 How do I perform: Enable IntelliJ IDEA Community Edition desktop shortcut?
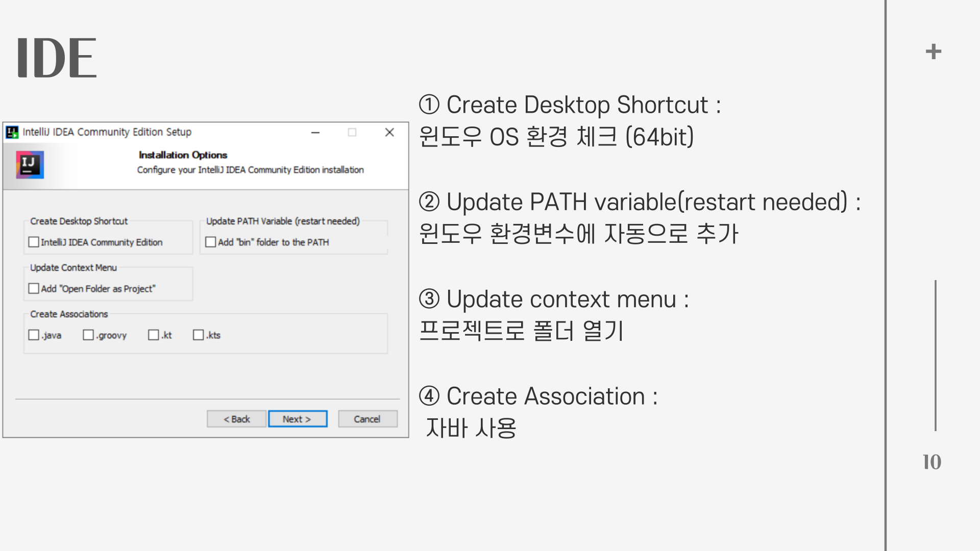tap(34, 242)
